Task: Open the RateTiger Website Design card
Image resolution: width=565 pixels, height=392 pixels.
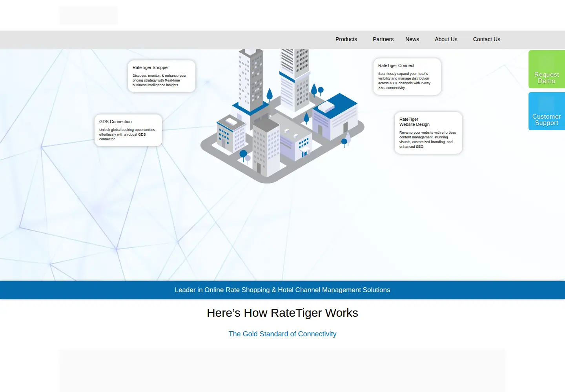Action: (x=428, y=133)
